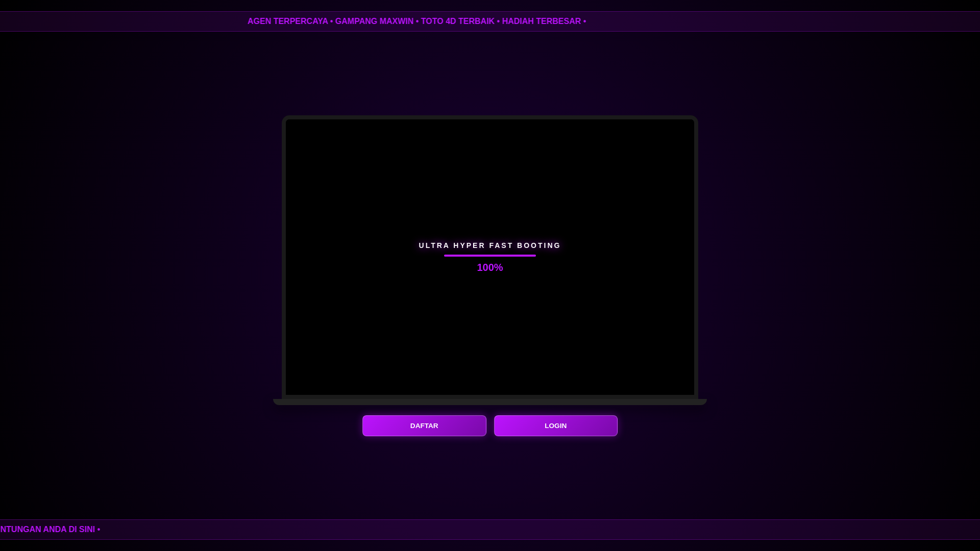Click AGEN TERPERCAYA in the top marquee
The width and height of the screenshot is (980, 551).
(x=287, y=21)
